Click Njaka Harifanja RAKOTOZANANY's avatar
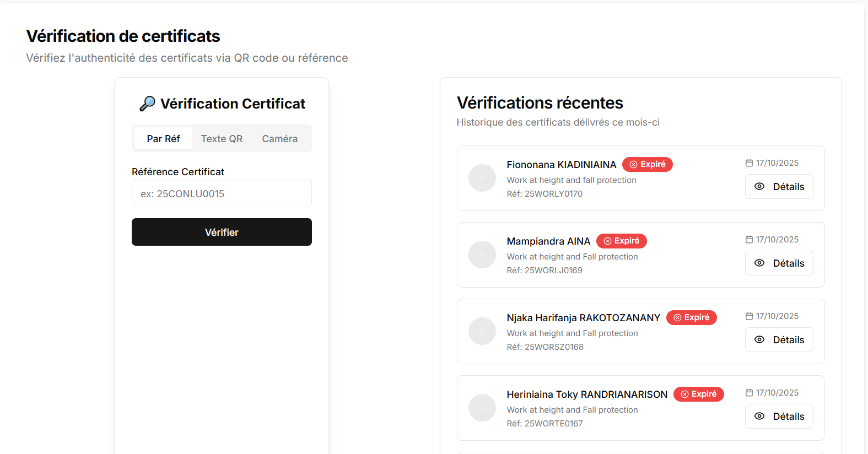Viewport: 868px width, 454px height. click(482, 331)
